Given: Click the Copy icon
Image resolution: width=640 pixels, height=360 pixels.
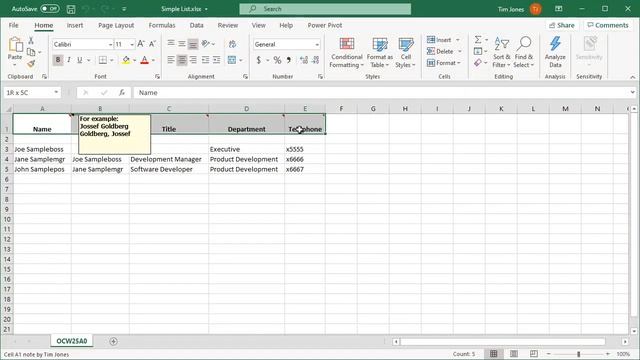Looking at the screenshot, I should 31,52.
